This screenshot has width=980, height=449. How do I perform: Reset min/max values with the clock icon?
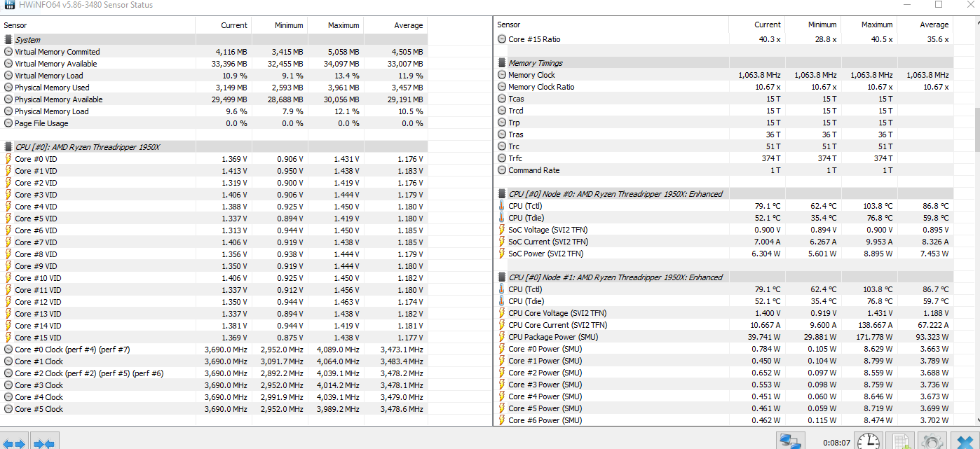(x=869, y=442)
